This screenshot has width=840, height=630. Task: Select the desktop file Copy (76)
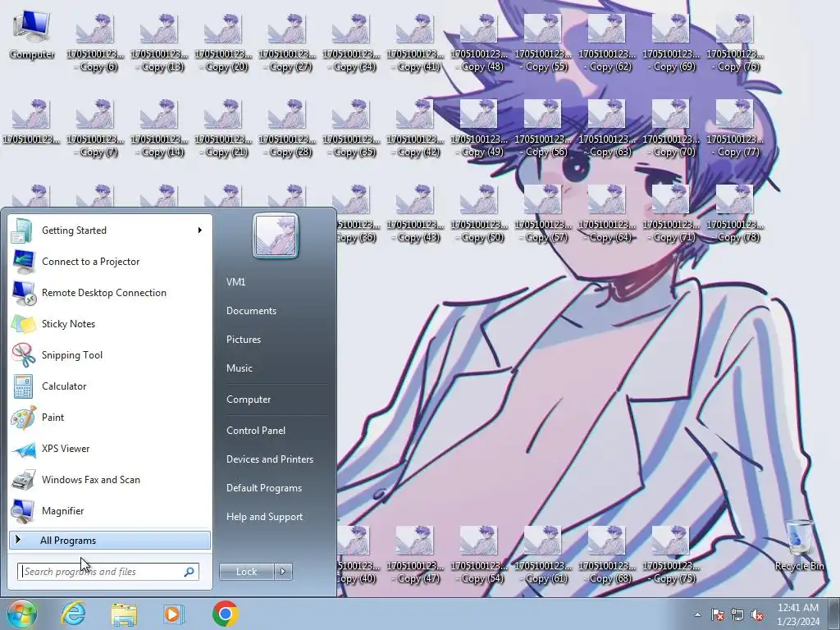click(x=735, y=43)
